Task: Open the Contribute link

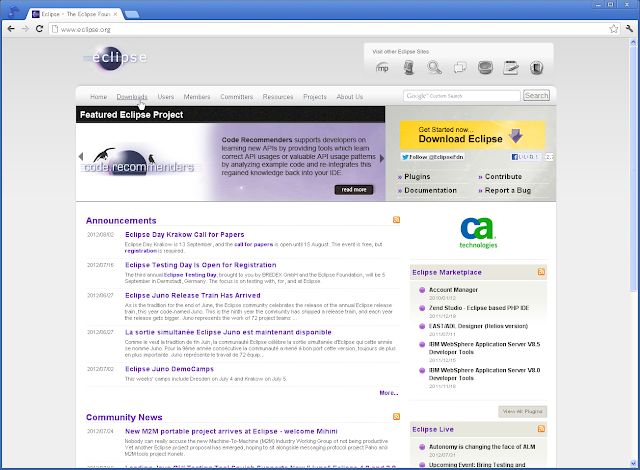Action: tap(503, 177)
